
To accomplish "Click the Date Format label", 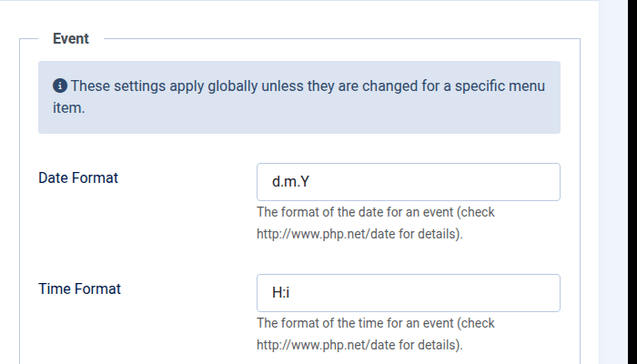I will pos(78,178).
